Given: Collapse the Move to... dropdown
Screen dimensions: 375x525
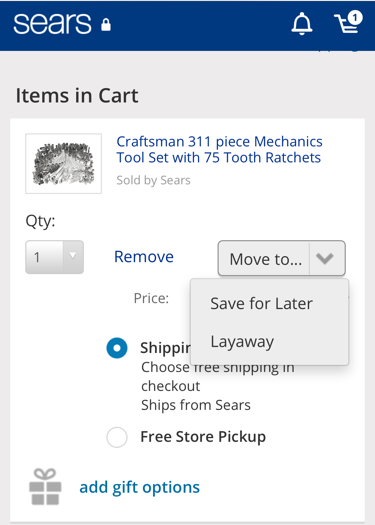Looking at the screenshot, I should [282, 258].
